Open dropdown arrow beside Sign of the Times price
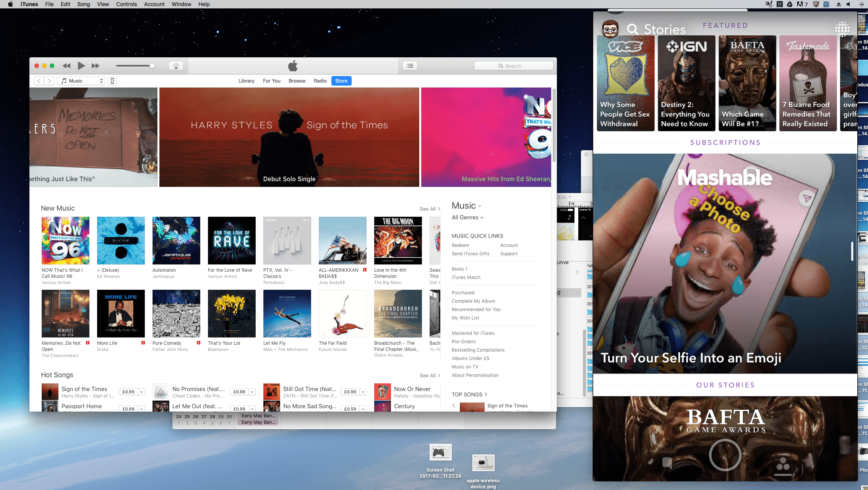This screenshot has height=490, width=868. pyautogui.click(x=141, y=392)
